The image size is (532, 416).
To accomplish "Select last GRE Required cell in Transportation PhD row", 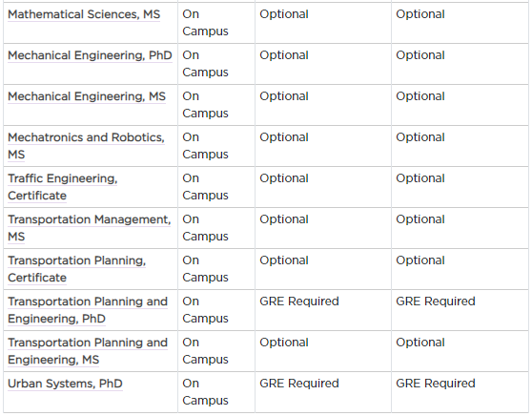I will click(x=460, y=310).
